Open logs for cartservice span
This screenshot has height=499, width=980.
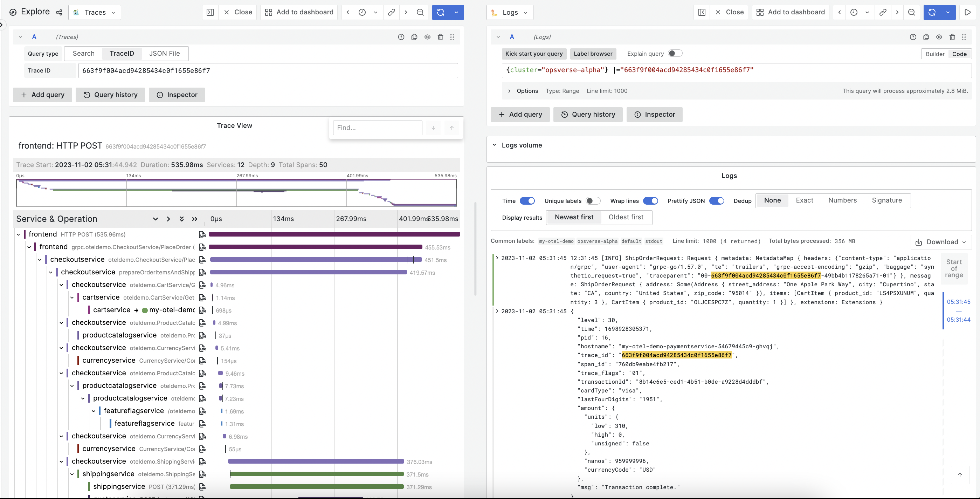click(x=202, y=298)
